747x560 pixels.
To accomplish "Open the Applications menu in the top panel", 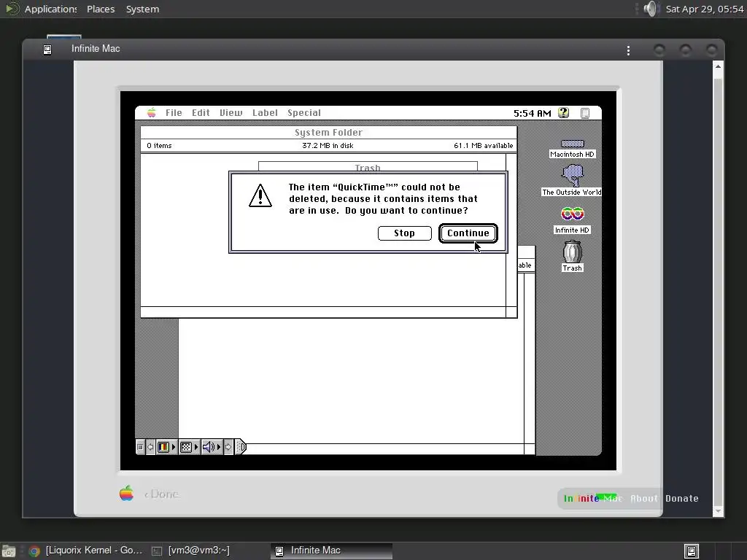I will pos(50,9).
